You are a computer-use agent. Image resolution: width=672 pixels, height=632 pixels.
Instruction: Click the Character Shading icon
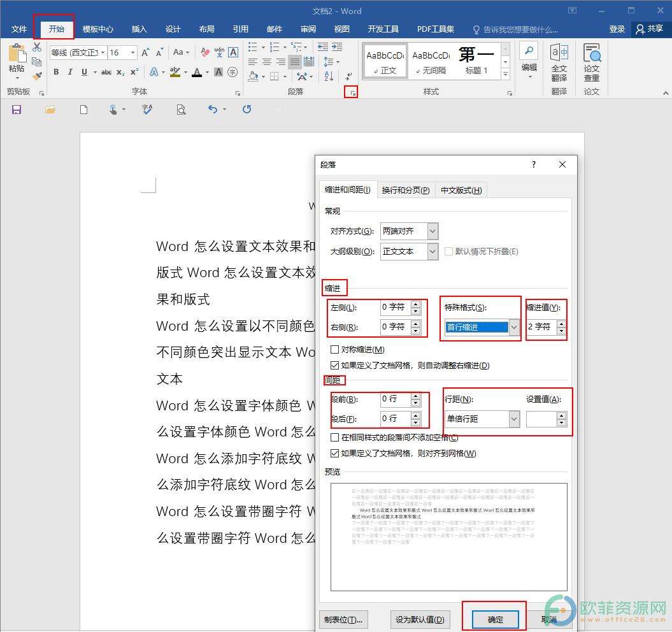point(218,72)
